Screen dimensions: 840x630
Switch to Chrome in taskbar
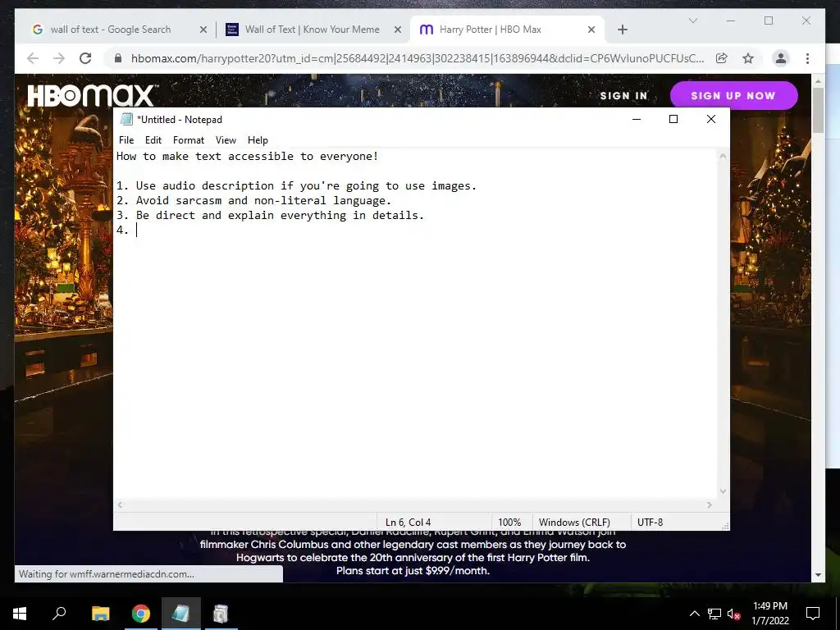tap(141, 614)
